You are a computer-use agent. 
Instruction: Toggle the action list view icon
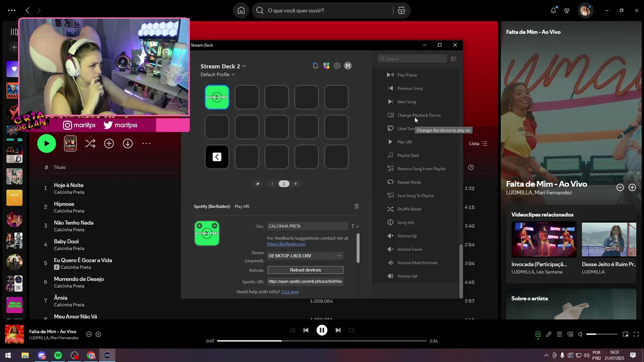(454, 59)
